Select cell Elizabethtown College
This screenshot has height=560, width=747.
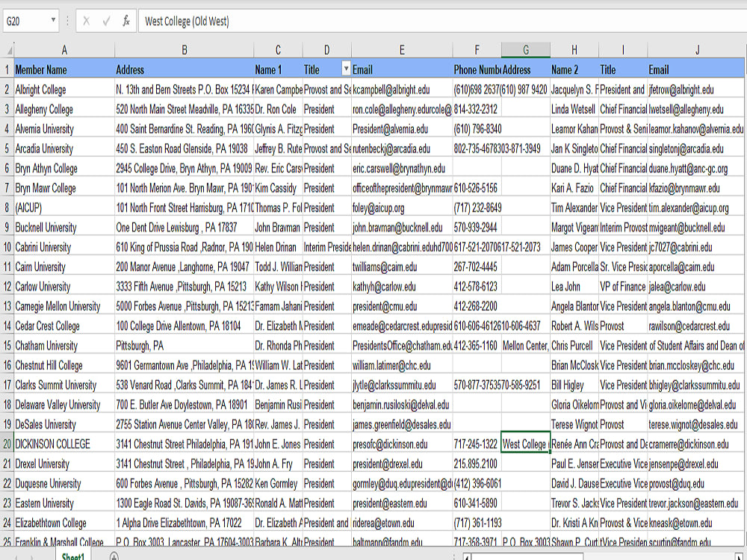[64, 523]
